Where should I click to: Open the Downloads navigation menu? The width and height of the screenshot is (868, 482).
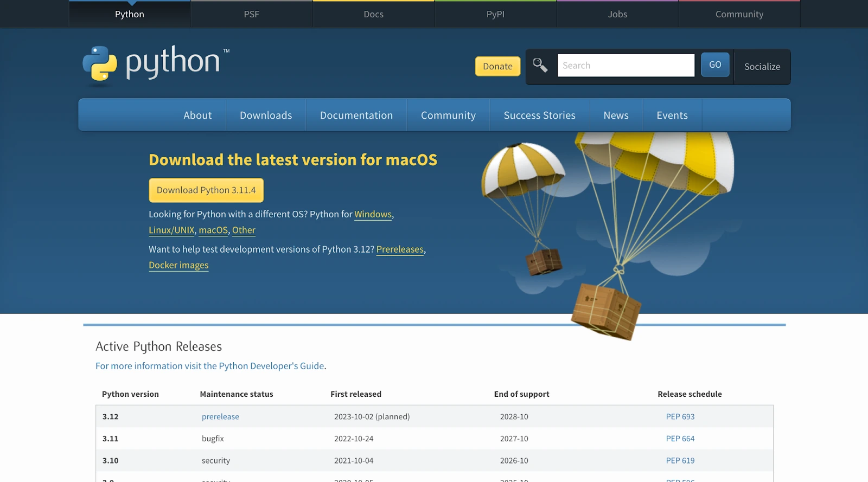[x=266, y=115]
